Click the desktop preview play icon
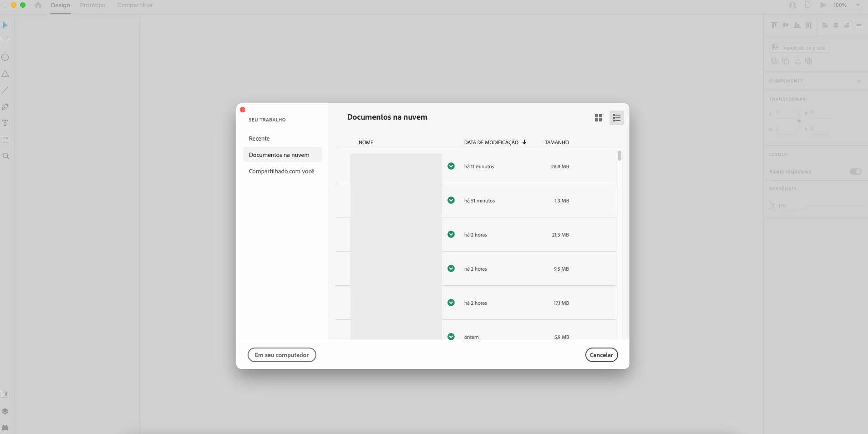The width and height of the screenshot is (868, 434). point(823,5)
